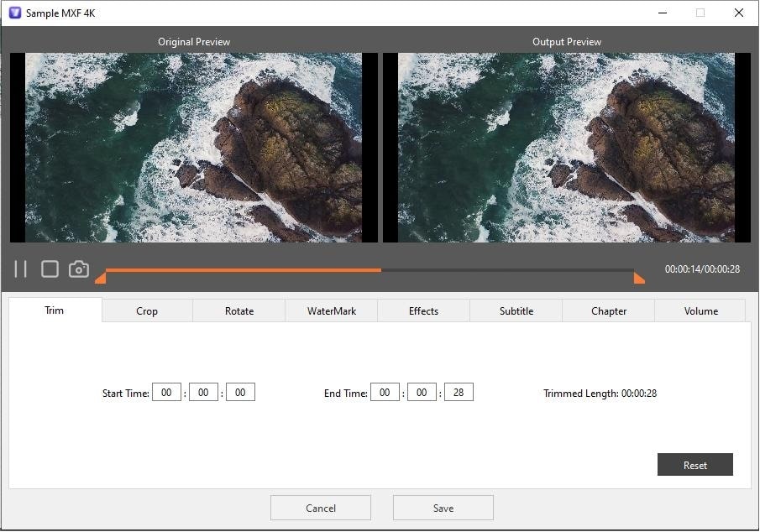Click the right trim handle on the progress bar
The width and height of the screenshot is (760, 532).
(x=640, y=277)
